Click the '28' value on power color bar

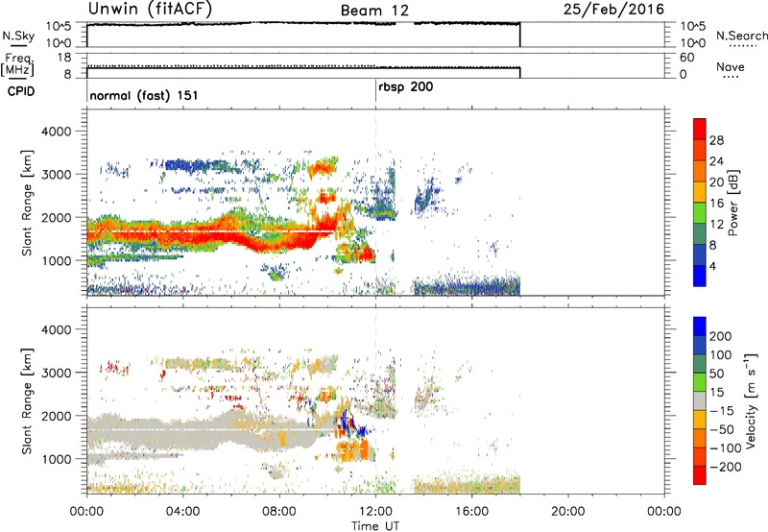tap(716, 140)
